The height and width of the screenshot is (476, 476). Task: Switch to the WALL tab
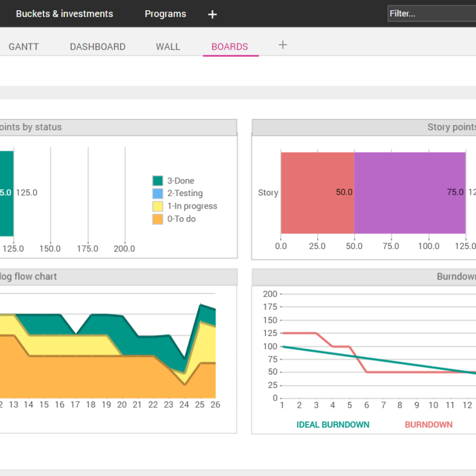tap(168, 46)
